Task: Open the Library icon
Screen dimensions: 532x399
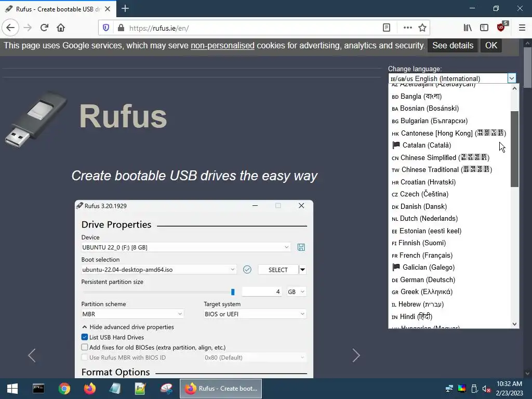Action: click(468, 28)
